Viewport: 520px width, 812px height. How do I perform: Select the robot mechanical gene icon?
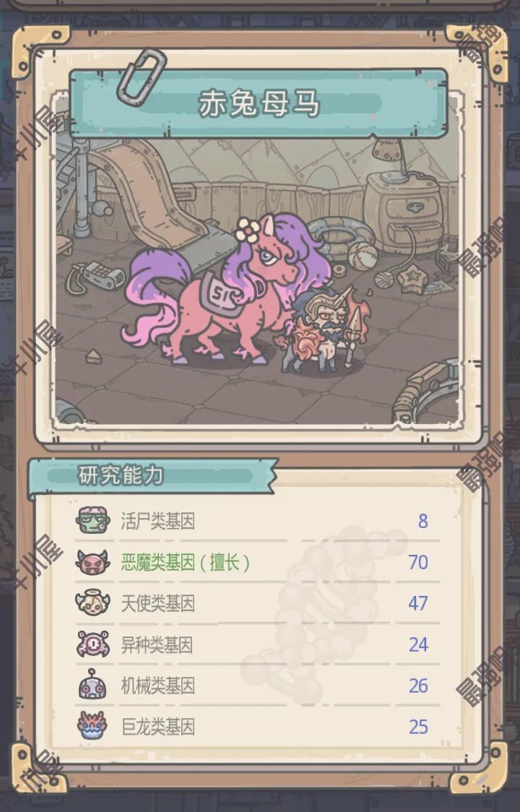tap(92, 685)
